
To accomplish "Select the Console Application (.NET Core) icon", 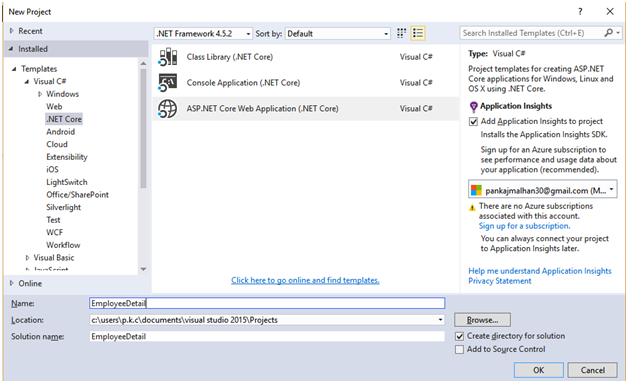I will click(x=167, y=83).
